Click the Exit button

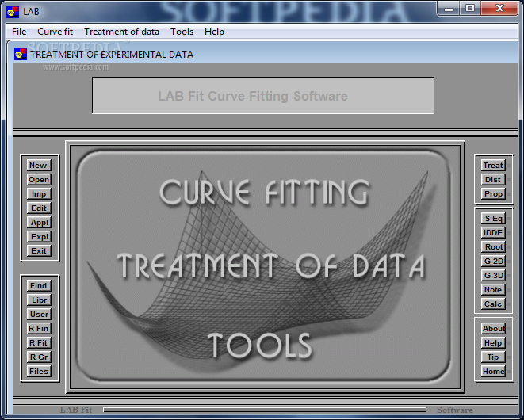click(x=39, y=250)
